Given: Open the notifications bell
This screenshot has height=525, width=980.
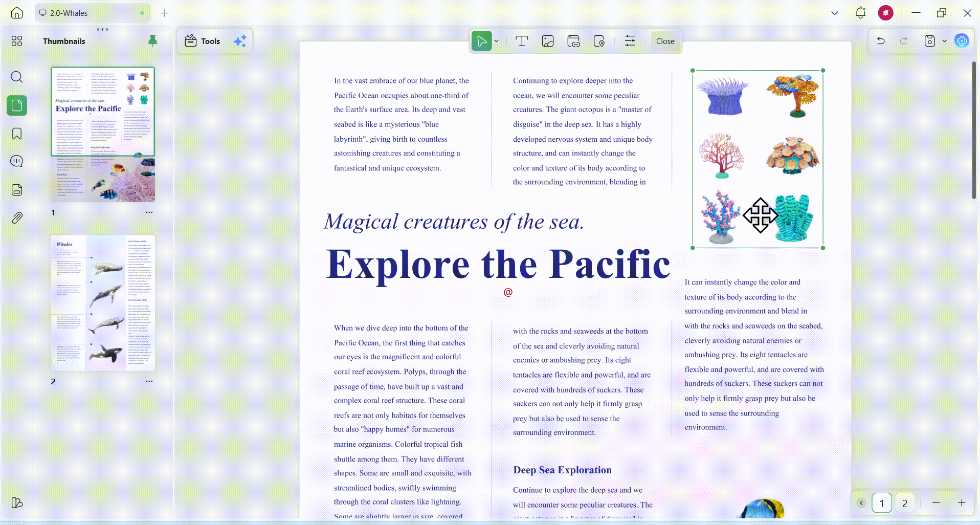Looking at the screenshot, I should (861, 13).
